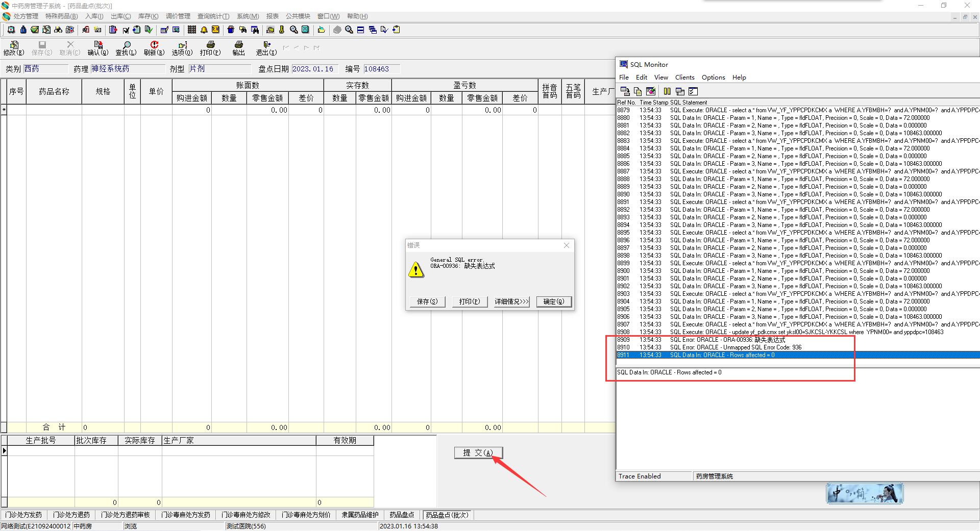Click the 确认(Q) confirm toolbar icon
Image resolution: width=980 pixels, height=531 pixels.
pyautogui.click(x=98, y=48)
